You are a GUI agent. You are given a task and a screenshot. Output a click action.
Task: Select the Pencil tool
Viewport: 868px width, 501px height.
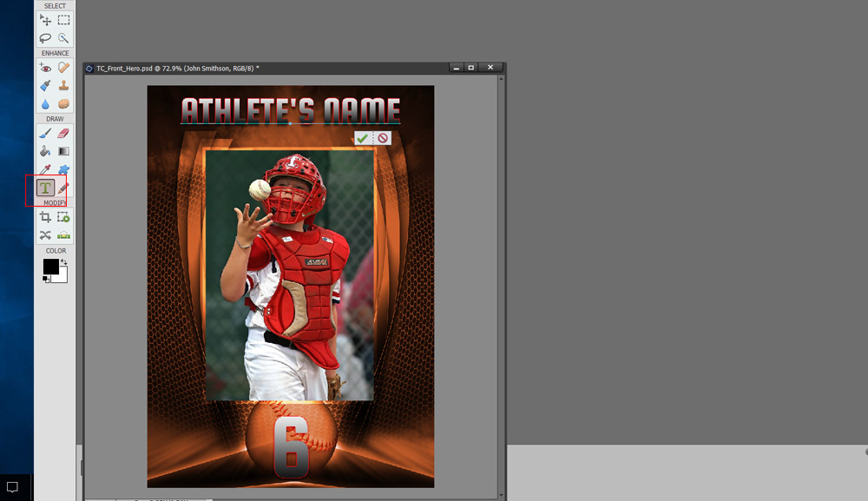[x=63, y=188]
